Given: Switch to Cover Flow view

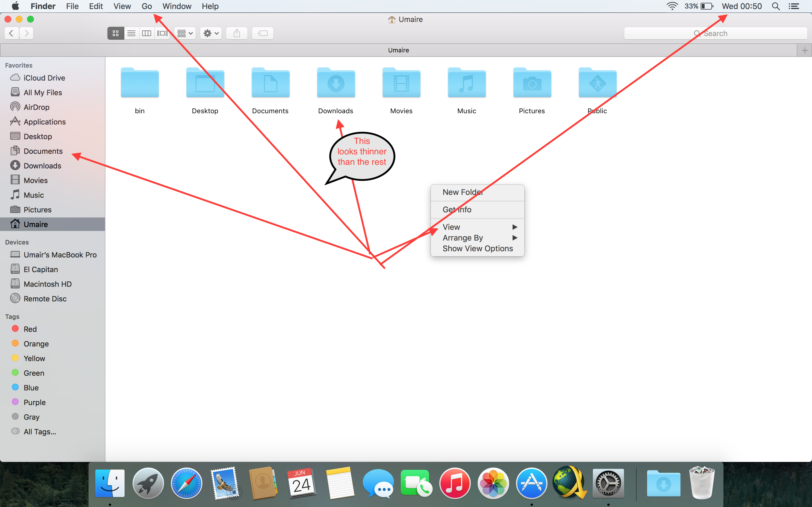Looking at the screenshot, I should click(x=162, y=33).
